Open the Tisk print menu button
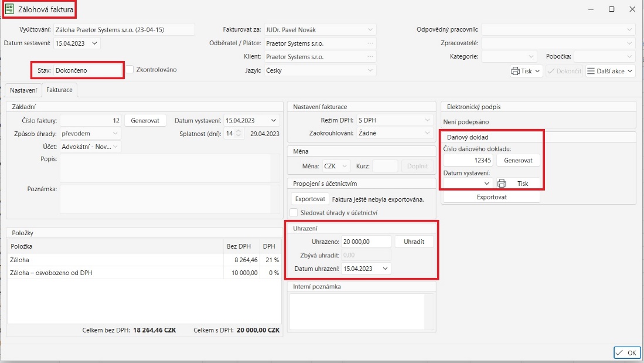 526,71
